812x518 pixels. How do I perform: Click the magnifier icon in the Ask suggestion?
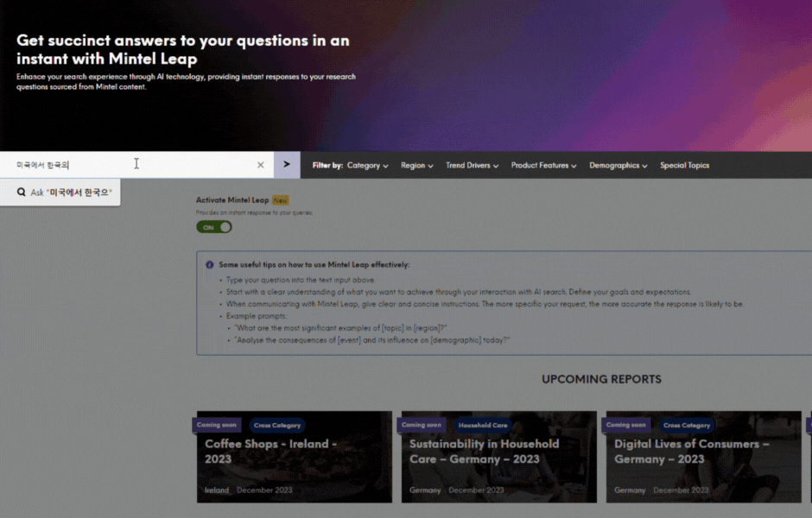pos(21,193)
